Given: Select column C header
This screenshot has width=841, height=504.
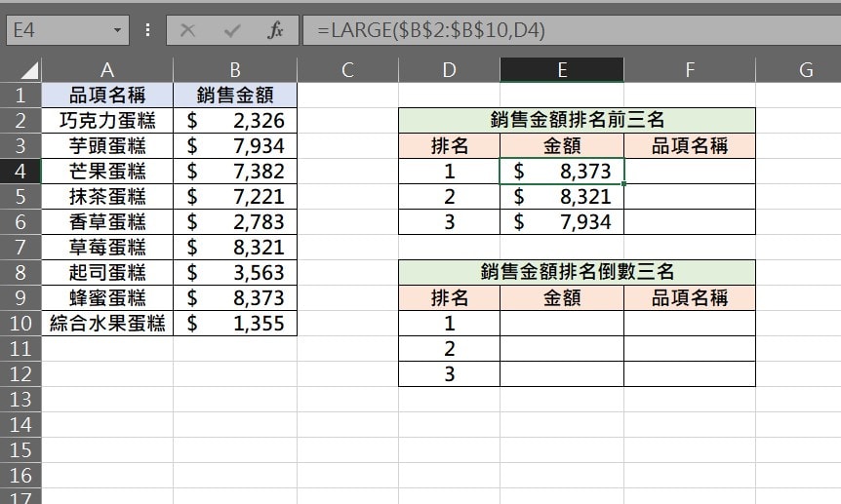Looking at the screenshot, I should pos(347,70).
